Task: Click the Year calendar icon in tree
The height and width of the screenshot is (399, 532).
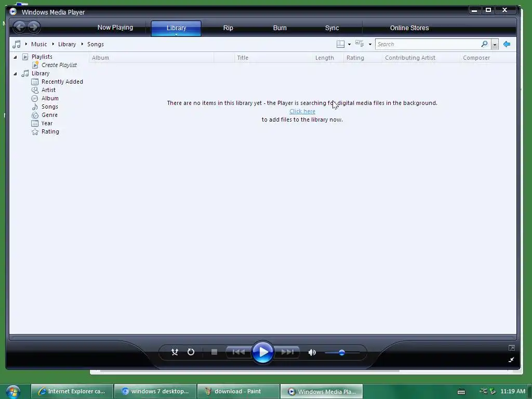Action: point(35,123)
